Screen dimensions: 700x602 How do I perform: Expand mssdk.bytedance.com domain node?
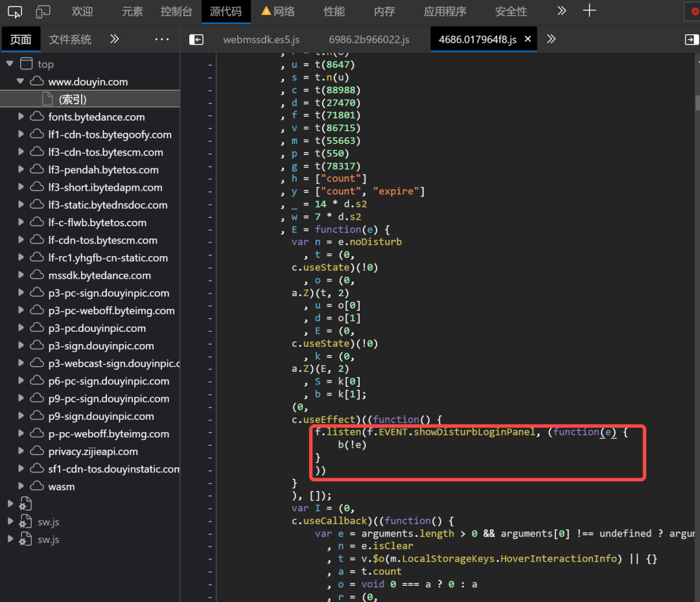[x=21, y=275]
